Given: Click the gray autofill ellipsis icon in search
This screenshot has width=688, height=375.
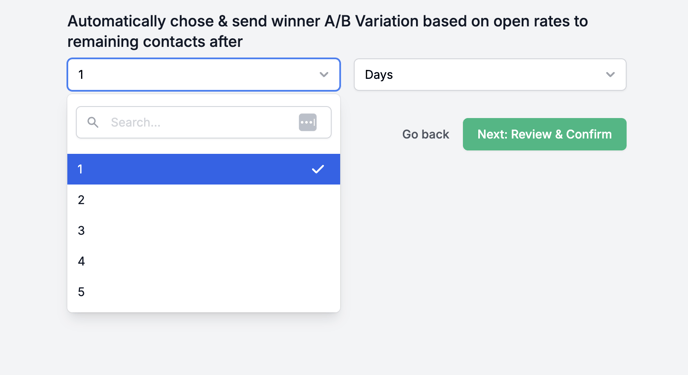Looking at the screenshot, I should click(x=308, y=122).
